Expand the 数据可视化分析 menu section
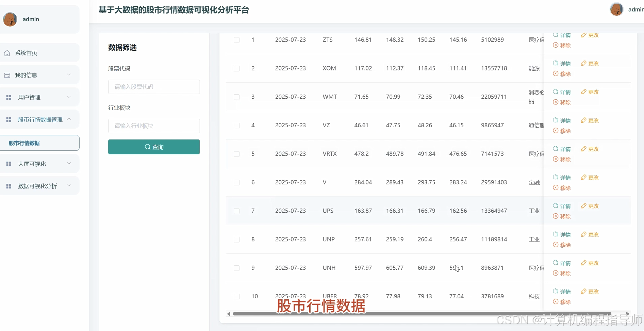This screenshot has width=644, height=331. pos(40,186)
